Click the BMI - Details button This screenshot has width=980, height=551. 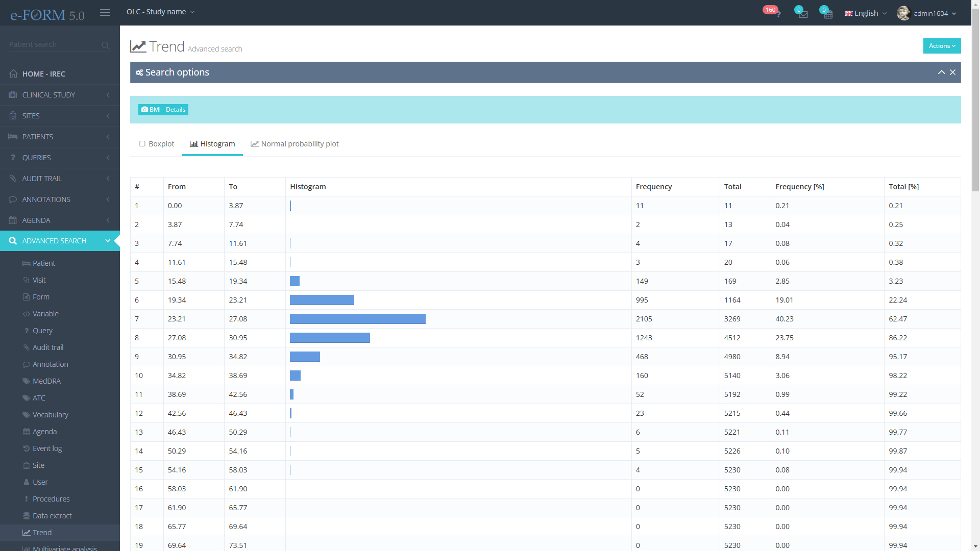tap(163, 110)
